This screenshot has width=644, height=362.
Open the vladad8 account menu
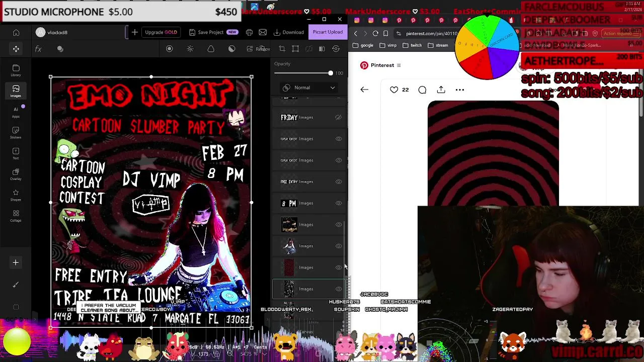[52, 33]
